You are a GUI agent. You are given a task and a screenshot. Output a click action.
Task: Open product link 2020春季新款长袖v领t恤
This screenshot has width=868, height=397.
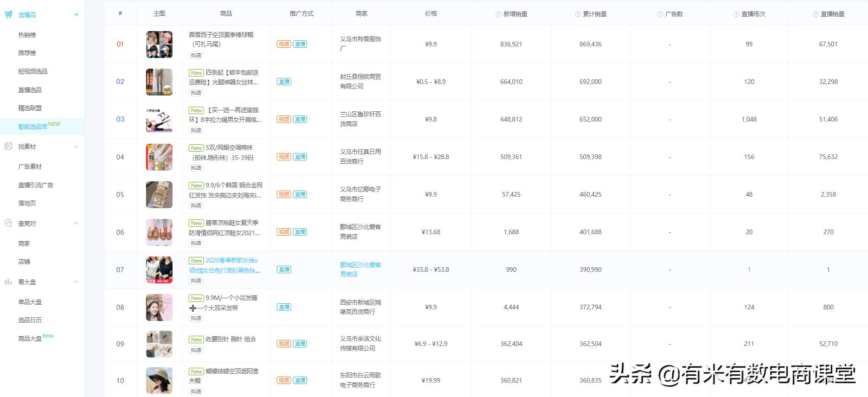(224, 265)
